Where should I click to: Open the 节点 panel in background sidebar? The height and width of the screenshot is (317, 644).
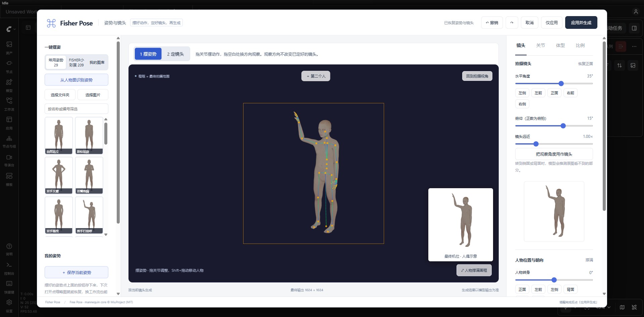click(x=9, y=66)
